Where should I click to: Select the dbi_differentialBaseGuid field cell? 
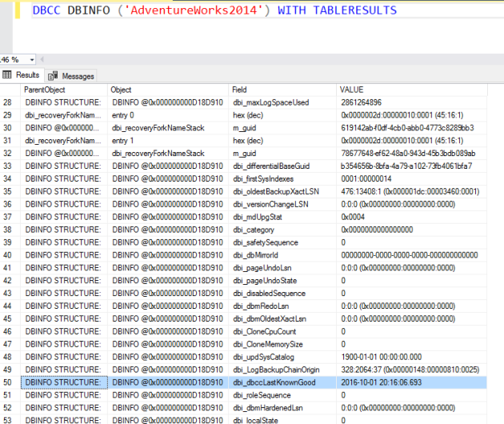click(x=282, y=166)
